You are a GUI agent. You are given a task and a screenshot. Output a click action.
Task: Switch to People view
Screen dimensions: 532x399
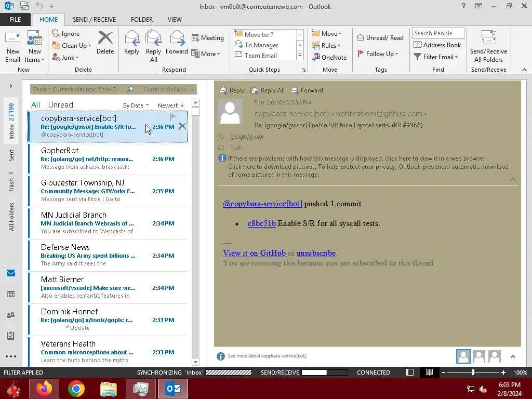(11, 315)
